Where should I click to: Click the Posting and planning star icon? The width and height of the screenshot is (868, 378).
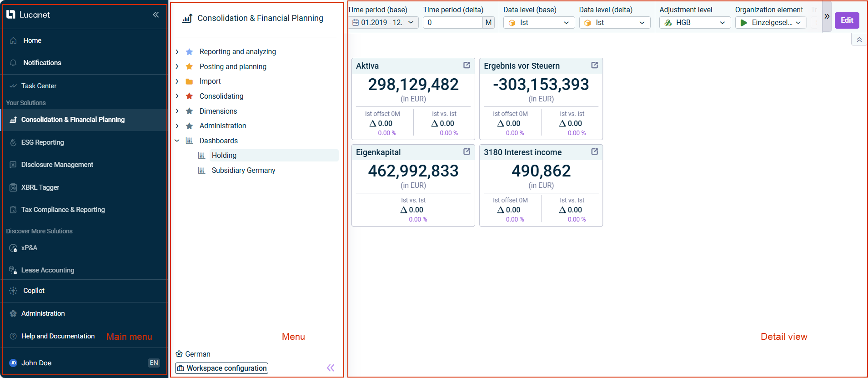click(190, 66)
